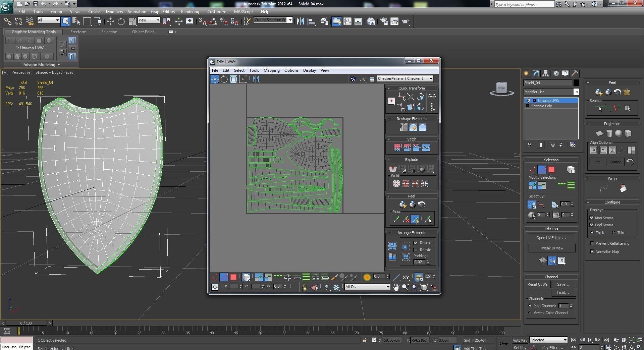
Task: Toggle the Normalize Map checkbox
Action: click(592, 252)
